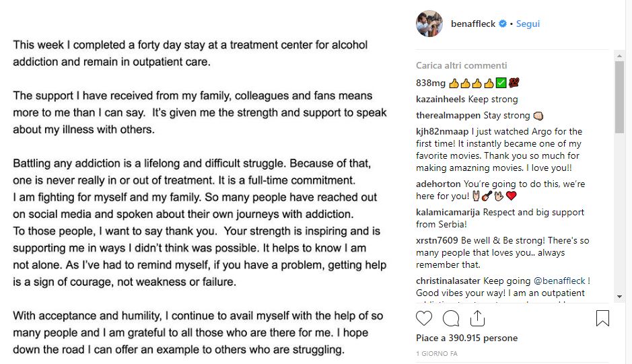View likes via Piace a 390.915 persone

pyautogui.click(x=466, y=338)
